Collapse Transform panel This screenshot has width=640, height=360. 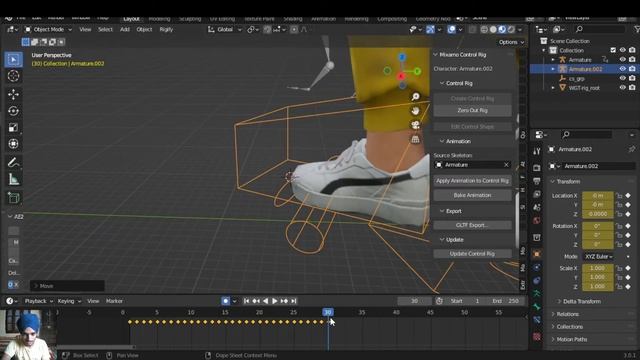click(x=553, y=181)
